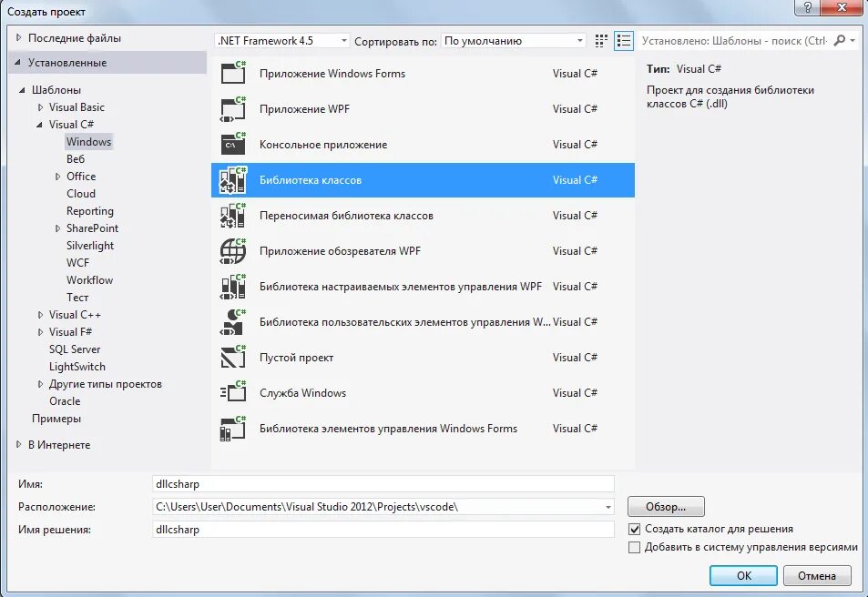The image size is (868, 597).
Task: Click the empty project template icon
Action: pyautogui.click(x=233, y=358)
